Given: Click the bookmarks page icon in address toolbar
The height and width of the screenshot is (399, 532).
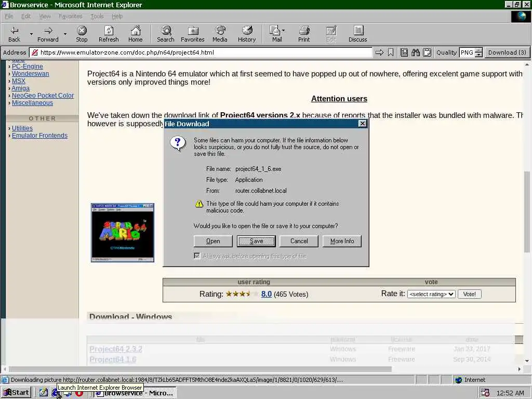Looking at the screenshot, I should tap(404, 52).
